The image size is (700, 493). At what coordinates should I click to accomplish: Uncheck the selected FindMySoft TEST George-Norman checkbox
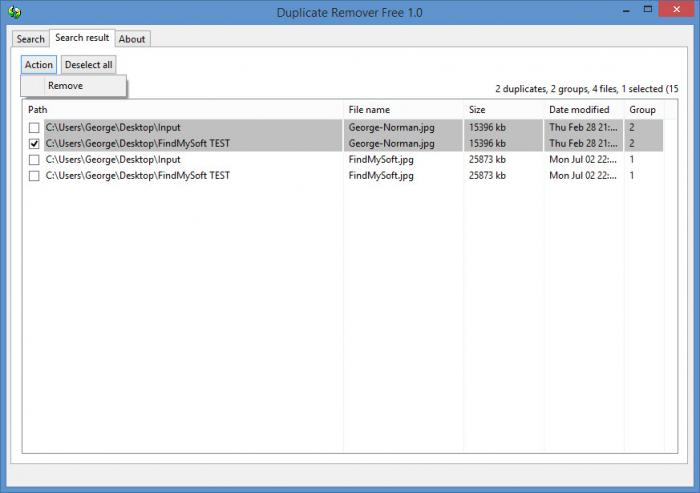click(x=34, y=144)
